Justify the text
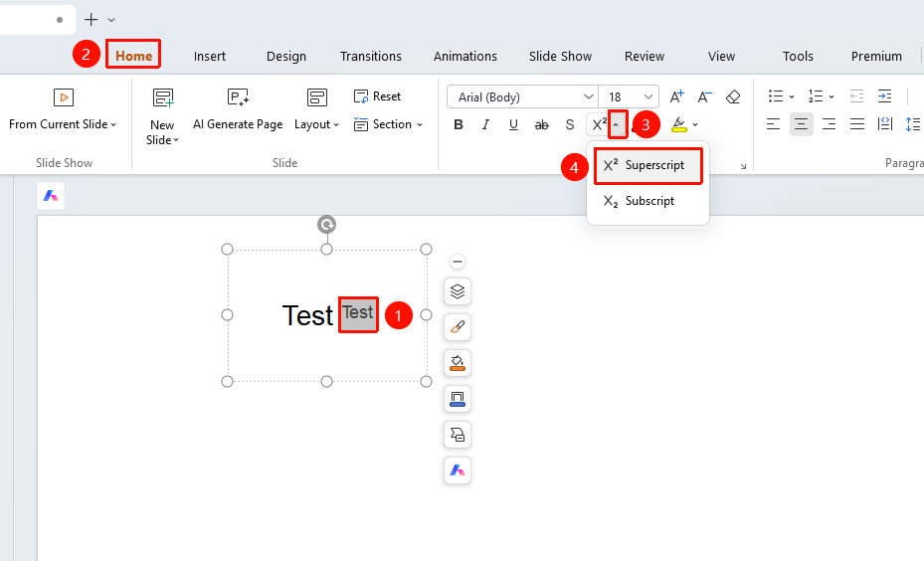Viewport: 924px width, 561px height. point(856,124)
